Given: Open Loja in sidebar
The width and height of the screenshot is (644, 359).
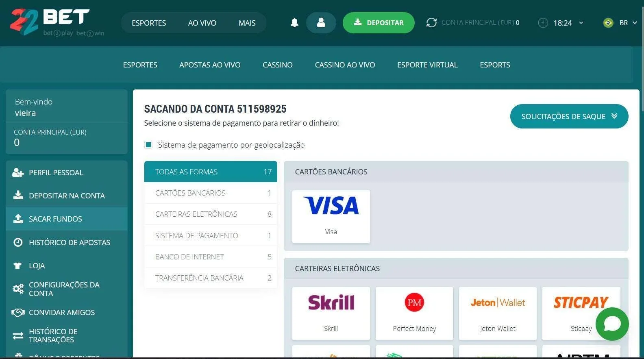Looking at the screenshot, I should (x=67, y=265).
